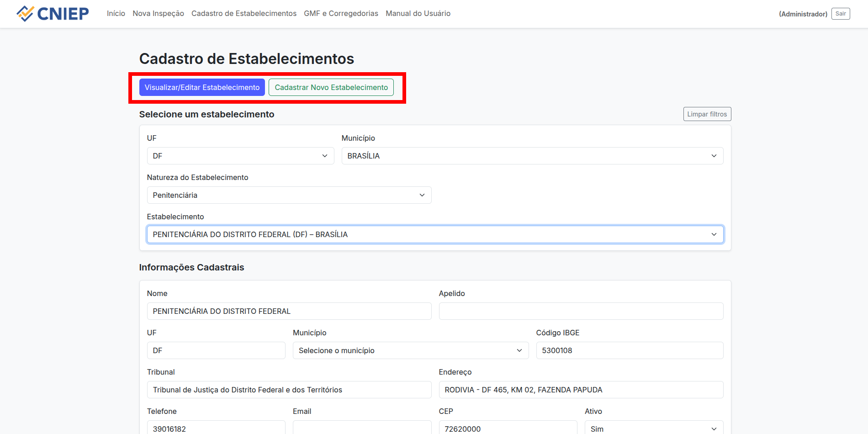Click the empty Apelido field

(x=581, y=311)
